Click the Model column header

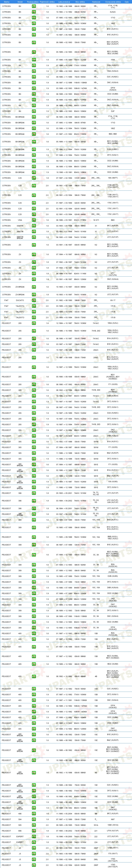pos(20,2)
